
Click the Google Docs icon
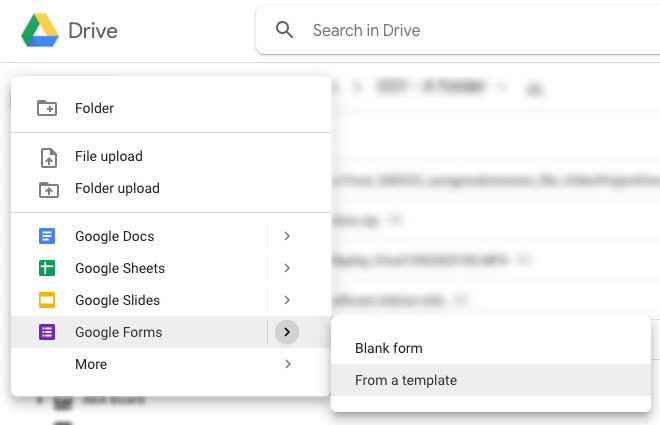click(47, 236)
